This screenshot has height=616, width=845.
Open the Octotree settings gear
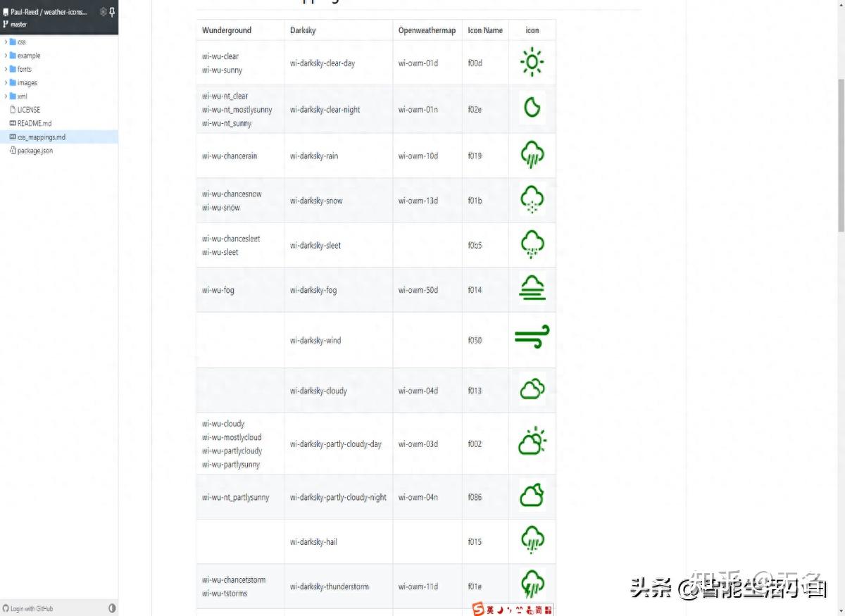click(x=103, y=11)
